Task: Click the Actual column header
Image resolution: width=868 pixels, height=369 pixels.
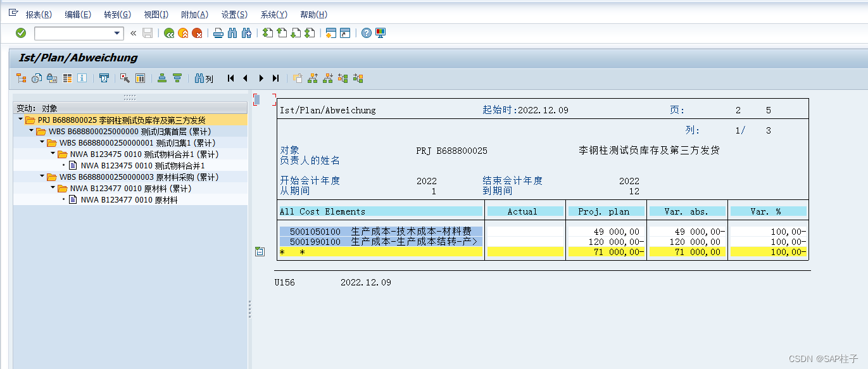Action: [x=525, y=211]
